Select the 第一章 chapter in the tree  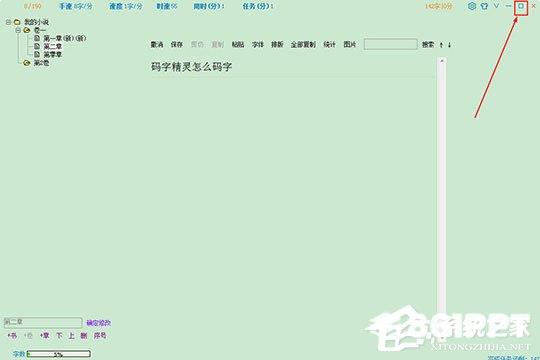point(64,38)
